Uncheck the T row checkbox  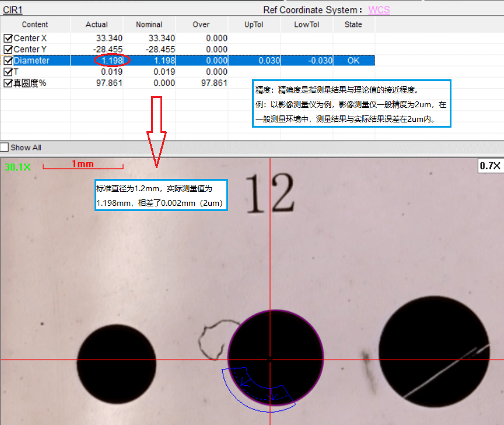click(8, 72)
